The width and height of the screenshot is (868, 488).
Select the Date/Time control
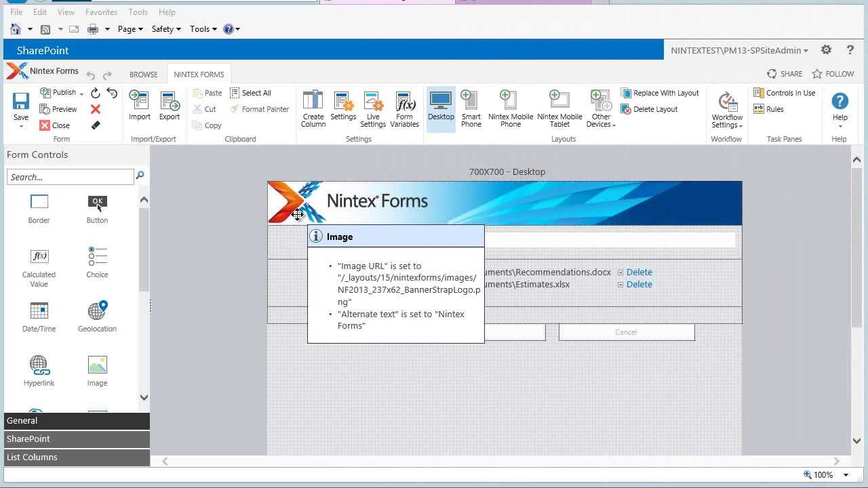coord(39,317)
